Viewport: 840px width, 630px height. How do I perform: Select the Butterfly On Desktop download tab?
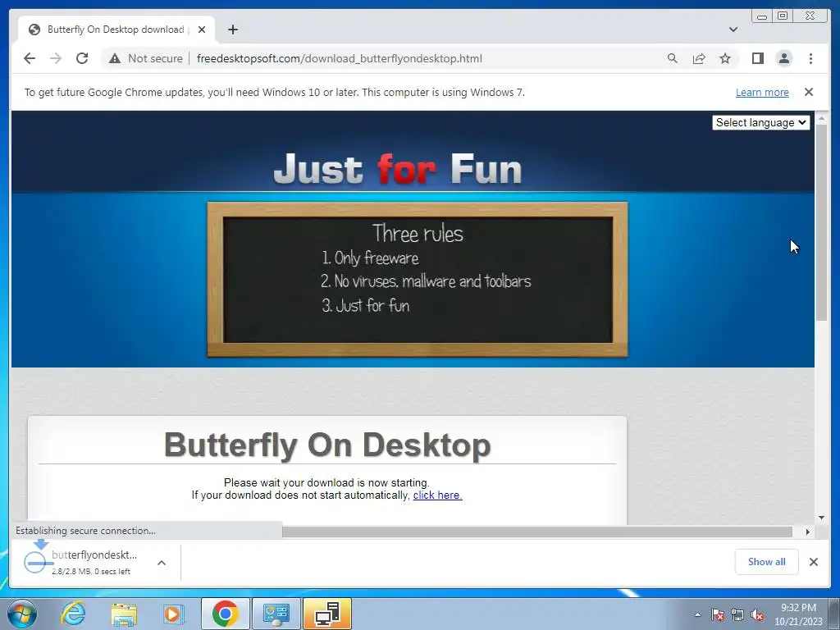click(116, 30)
